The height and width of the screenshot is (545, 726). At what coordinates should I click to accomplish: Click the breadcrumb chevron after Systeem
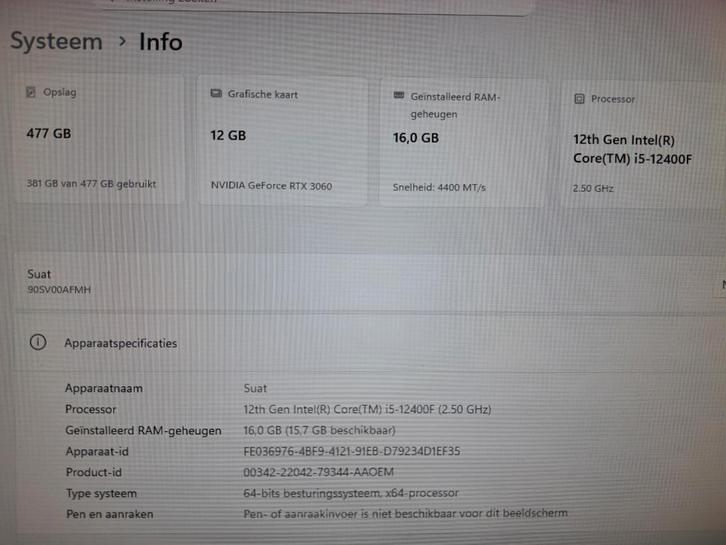tap(122, 42)
